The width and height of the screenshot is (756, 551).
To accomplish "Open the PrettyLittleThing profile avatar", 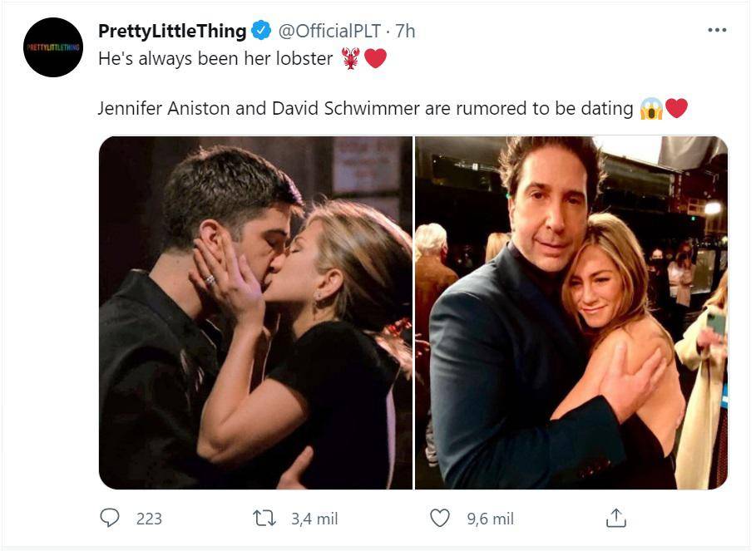I will pos(52,46).
